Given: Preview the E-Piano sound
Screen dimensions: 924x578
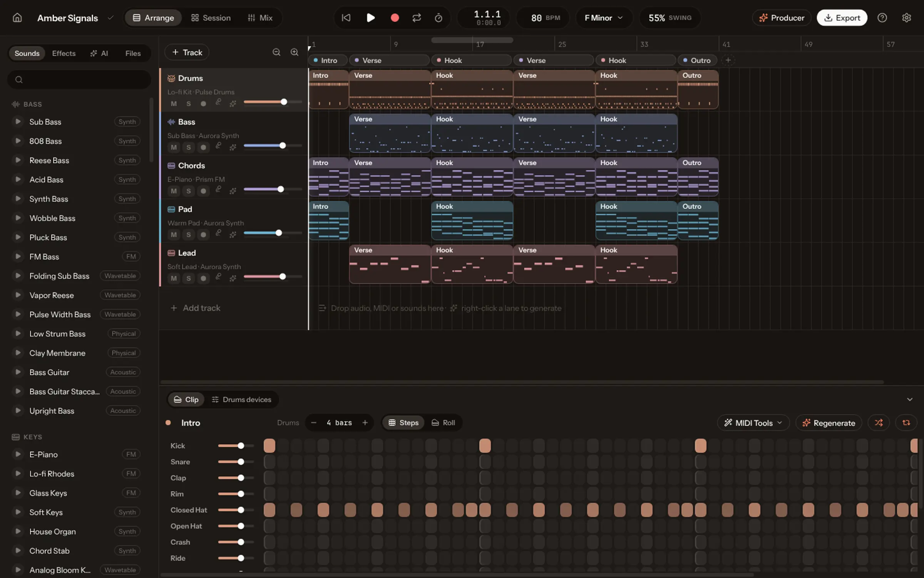Looking at the screenshot, I should [x=17, y=454].
